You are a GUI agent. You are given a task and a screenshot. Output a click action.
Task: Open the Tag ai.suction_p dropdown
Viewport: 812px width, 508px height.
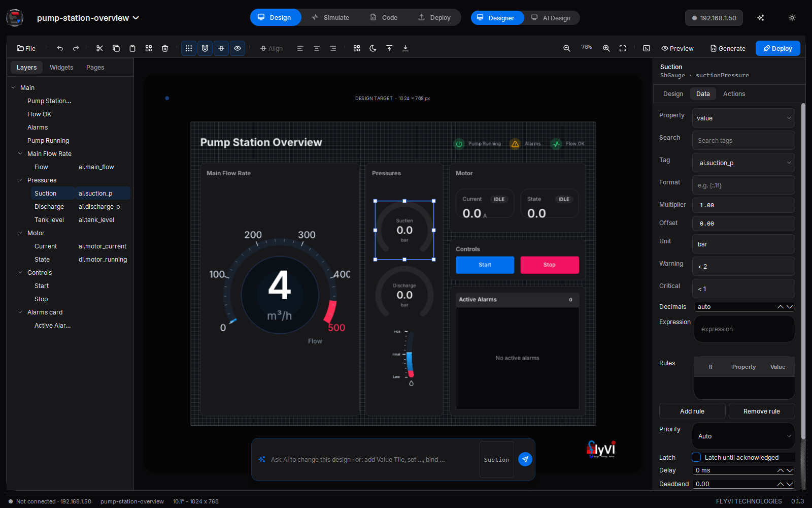[x=743, y=163]
